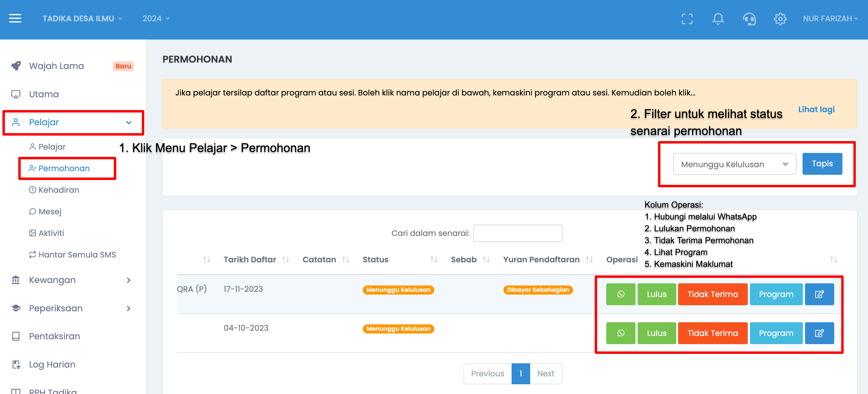Click the graduation cap icon beside Peperiksaan
The height and width of the screenshot is (394, 868).
[x=16, y=308]
